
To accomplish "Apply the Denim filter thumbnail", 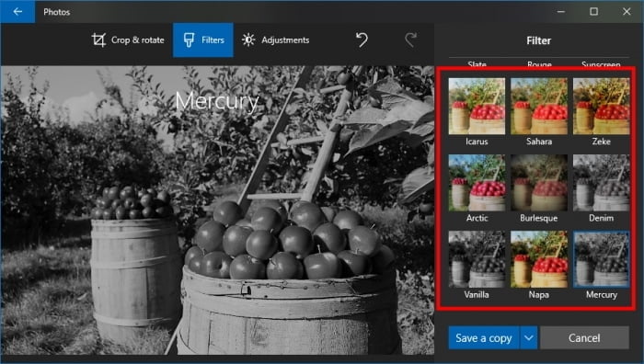I will (602, 183).
